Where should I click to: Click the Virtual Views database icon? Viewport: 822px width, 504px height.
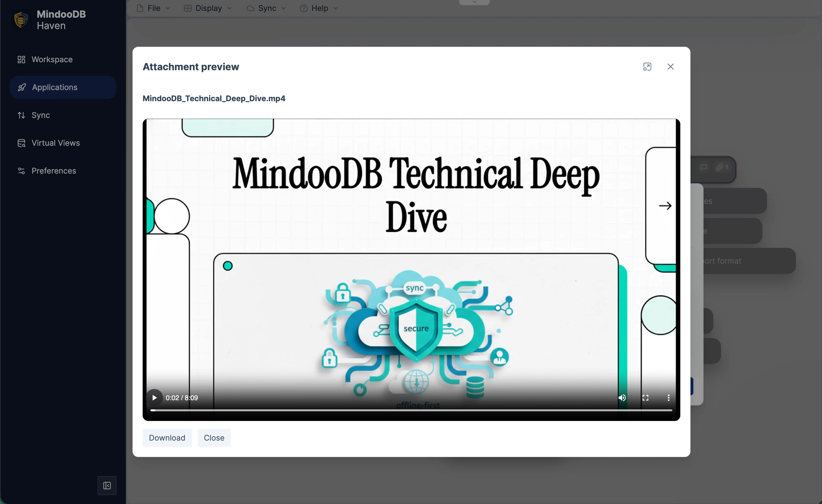pyautogui.click(x=21, y=143)
